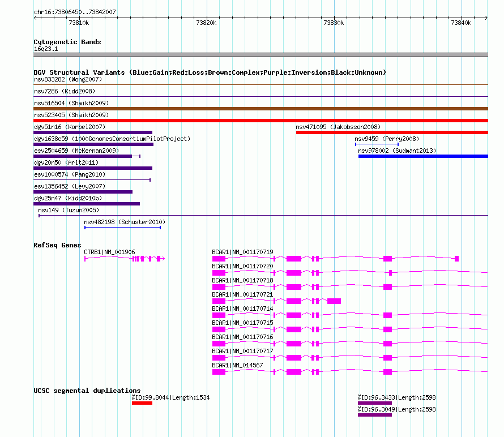Click the BCAR1|NM_001170720 transcript label
Viewport: 504px width, 437px height.
[x=243, y=266]
